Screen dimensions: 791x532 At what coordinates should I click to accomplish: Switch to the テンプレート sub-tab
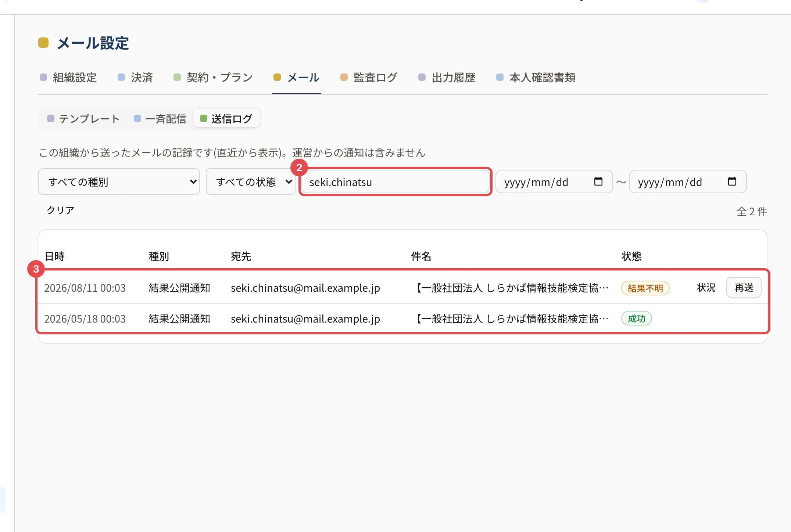[x=83, y=119]
